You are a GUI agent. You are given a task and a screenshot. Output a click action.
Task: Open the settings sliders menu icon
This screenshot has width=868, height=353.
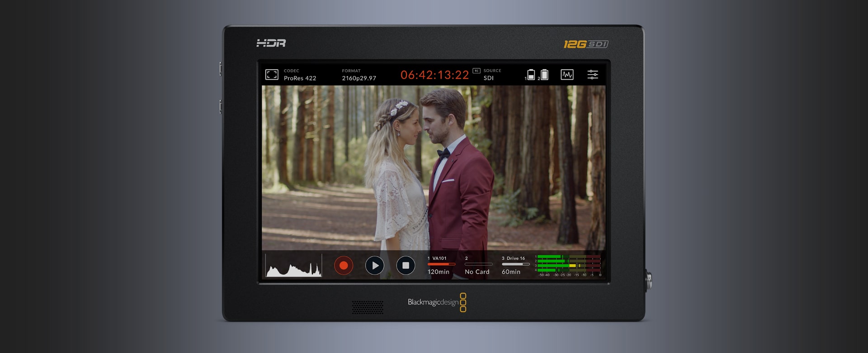[x=592, y=75]
